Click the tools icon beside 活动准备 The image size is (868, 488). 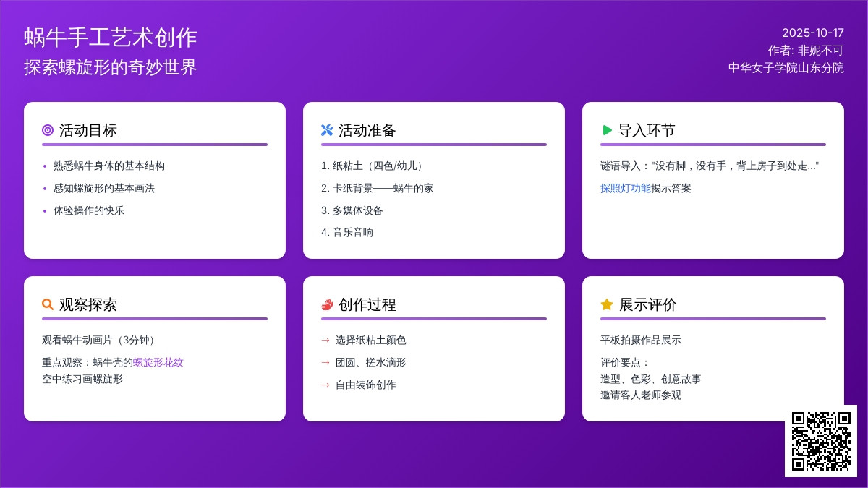tap(327, 130)
